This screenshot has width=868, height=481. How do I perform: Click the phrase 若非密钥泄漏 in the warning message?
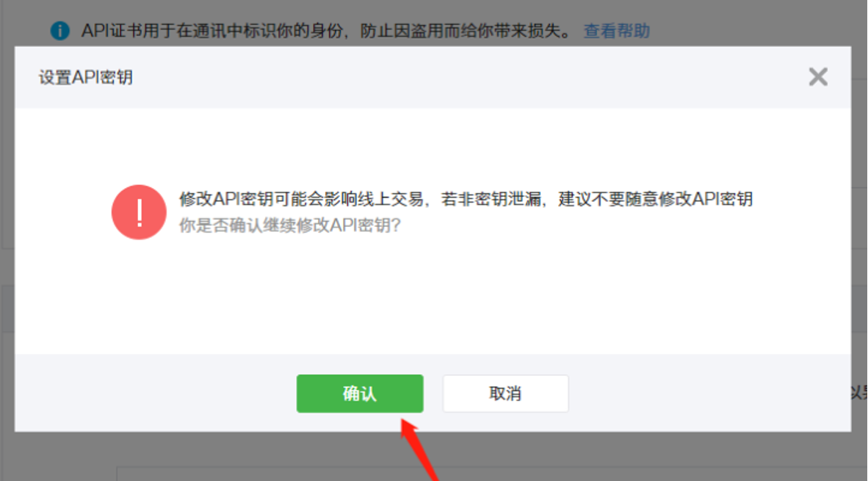[491, 199]
